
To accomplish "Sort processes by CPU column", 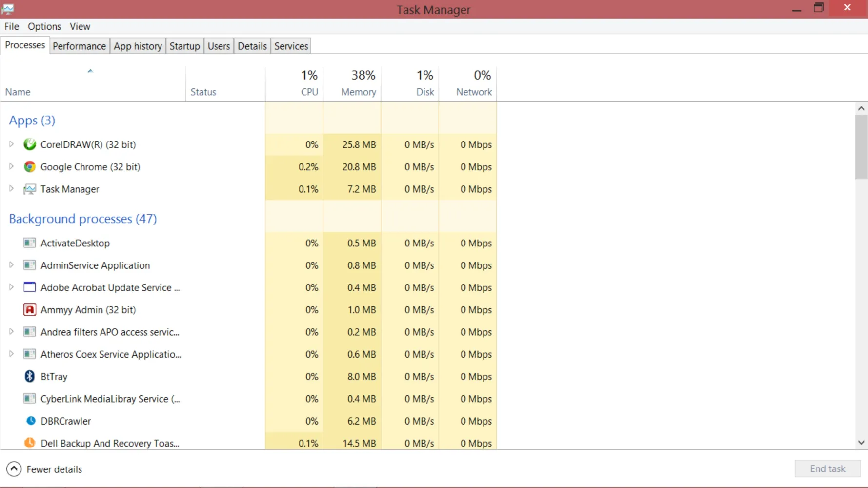I will pyautogui.click(x=294, y=84).
